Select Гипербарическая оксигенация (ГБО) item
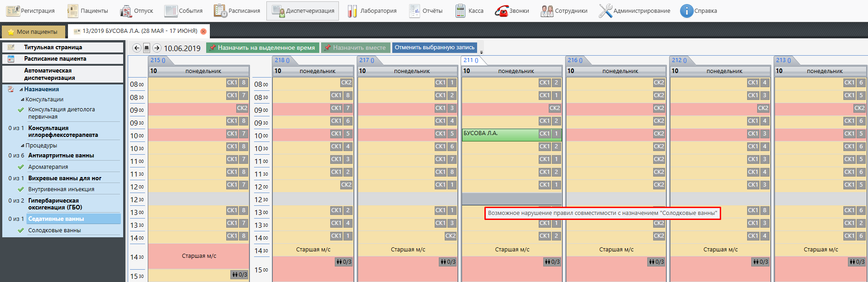Viewport: 868px width, 282px height. coord(55,204)
